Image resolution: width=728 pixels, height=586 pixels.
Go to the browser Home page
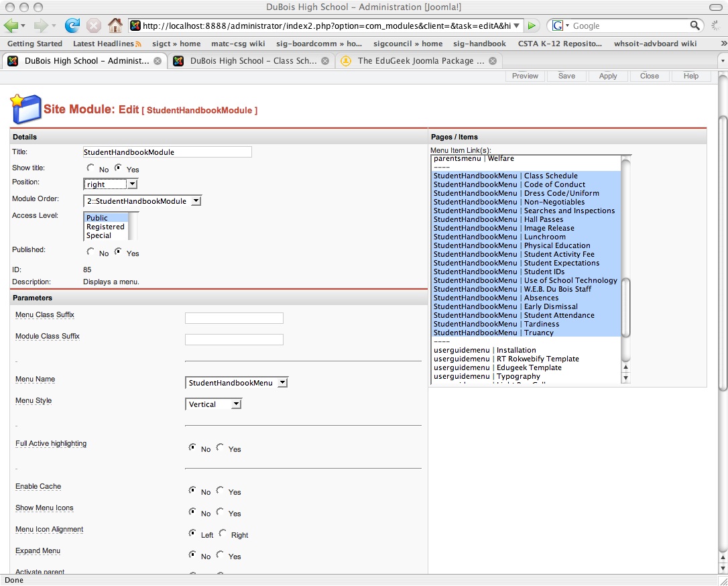coord(115,25)
